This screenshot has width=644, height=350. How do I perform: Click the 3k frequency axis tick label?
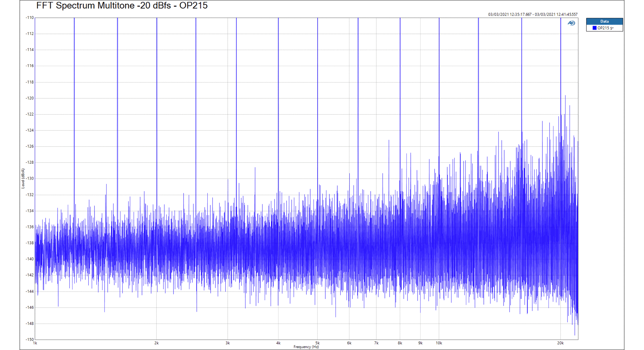[228, 343]
